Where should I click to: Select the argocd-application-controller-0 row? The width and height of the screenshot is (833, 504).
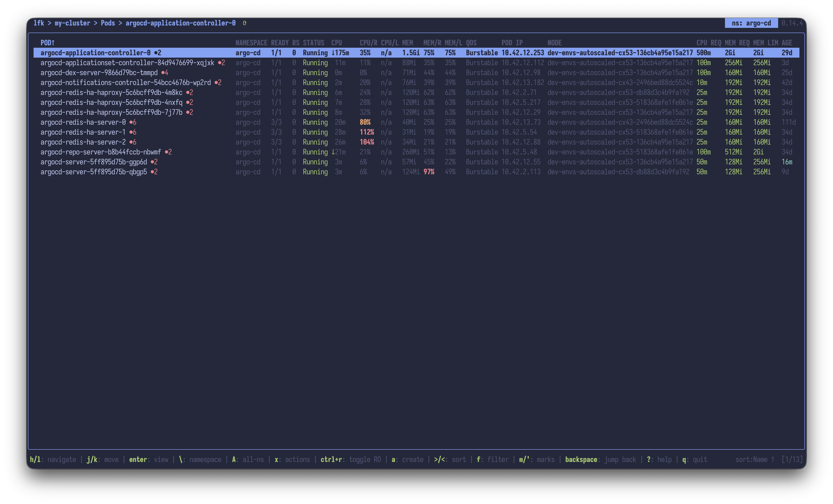tap(416, 53)
